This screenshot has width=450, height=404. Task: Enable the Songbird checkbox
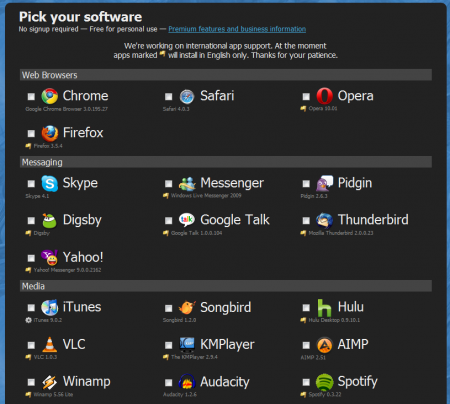tap(169, 308)
